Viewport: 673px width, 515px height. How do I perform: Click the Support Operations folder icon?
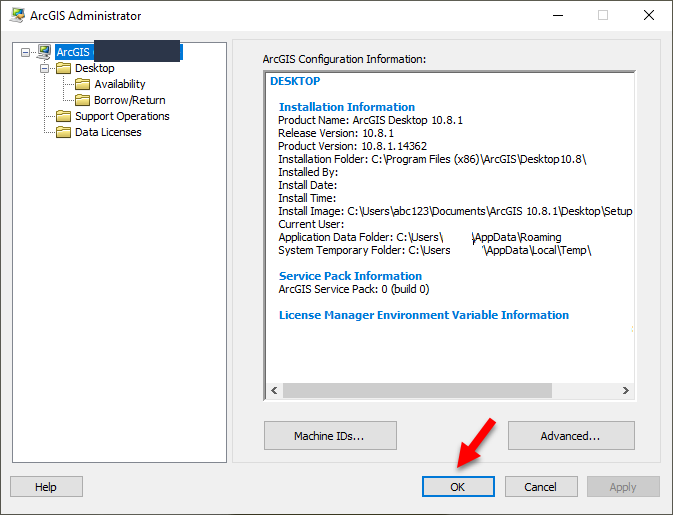coord(64,116)
